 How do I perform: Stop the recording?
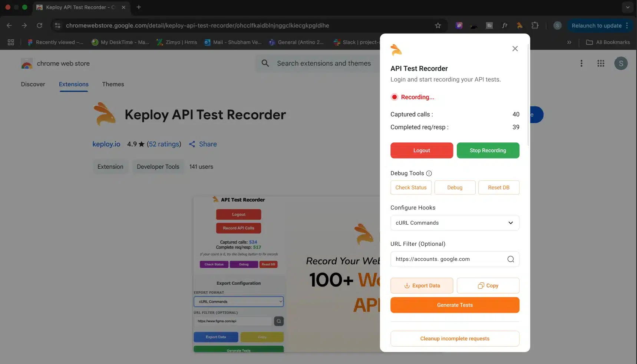tap(488, 150)
